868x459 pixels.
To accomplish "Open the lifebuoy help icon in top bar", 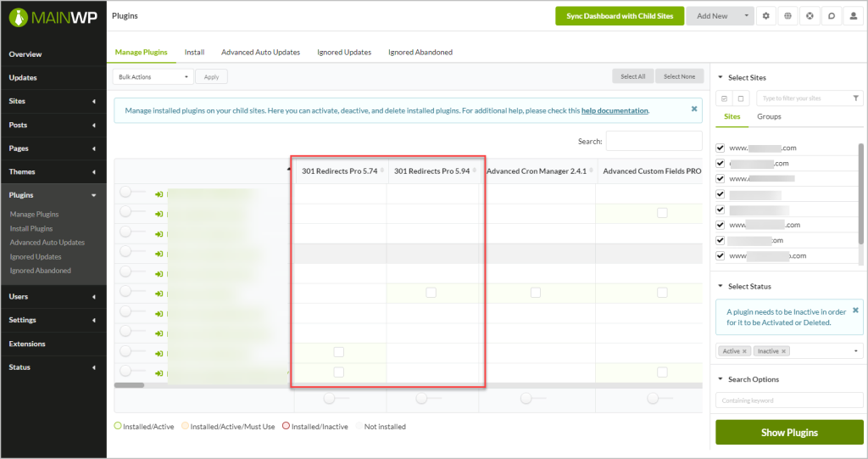I will click(x=810, y=16).
